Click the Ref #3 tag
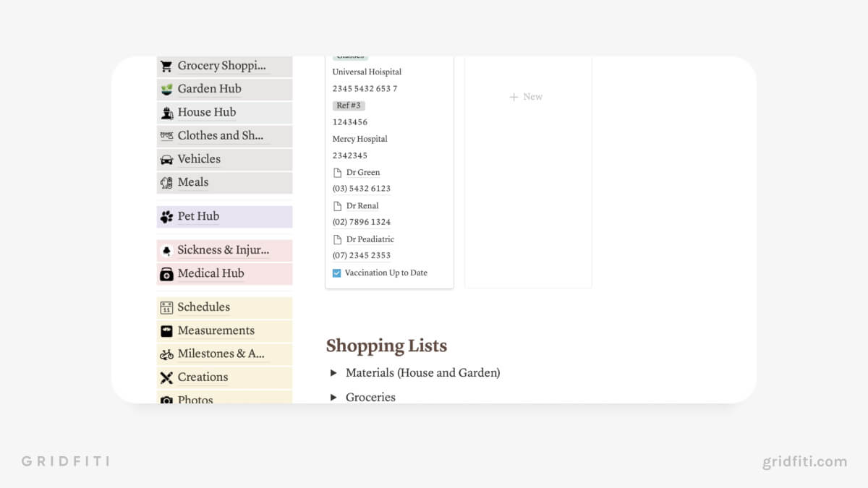Viewport: 868px width, 488px height. (x=349, y=106)
